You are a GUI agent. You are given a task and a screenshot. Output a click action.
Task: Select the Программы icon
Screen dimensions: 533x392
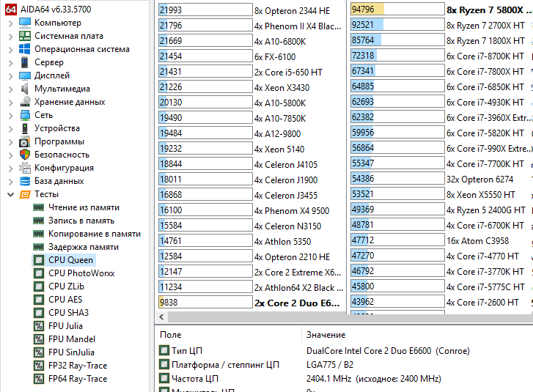[x=25, y=141]
